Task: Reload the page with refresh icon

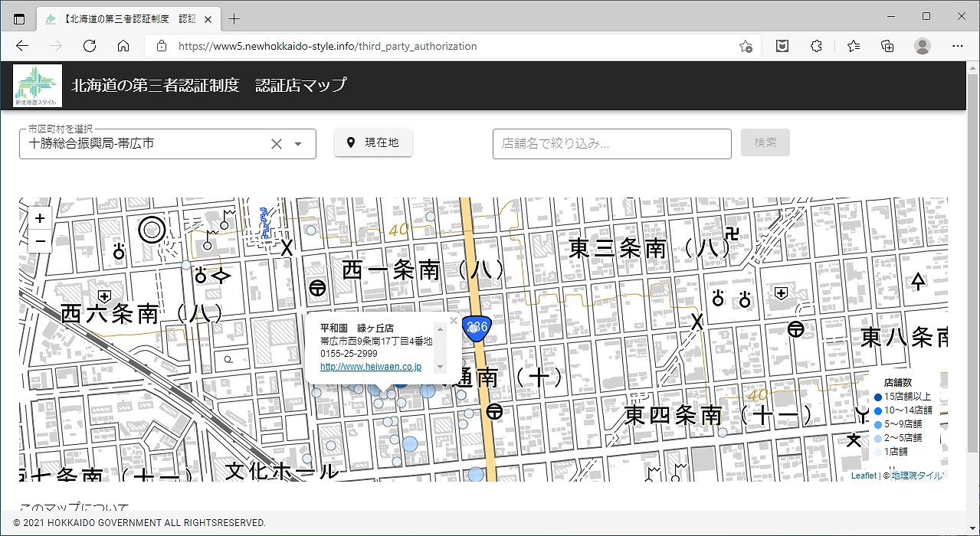Action: point(90,46)
